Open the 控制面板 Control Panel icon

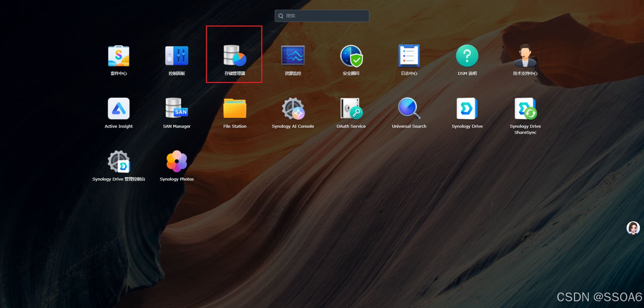[x=177, y=56]
